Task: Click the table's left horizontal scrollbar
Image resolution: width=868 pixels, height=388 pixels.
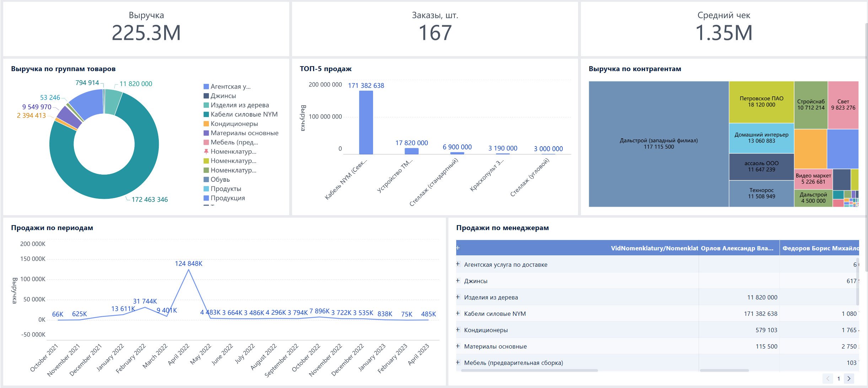Action: pyautogui.click(x=529, y=371)
